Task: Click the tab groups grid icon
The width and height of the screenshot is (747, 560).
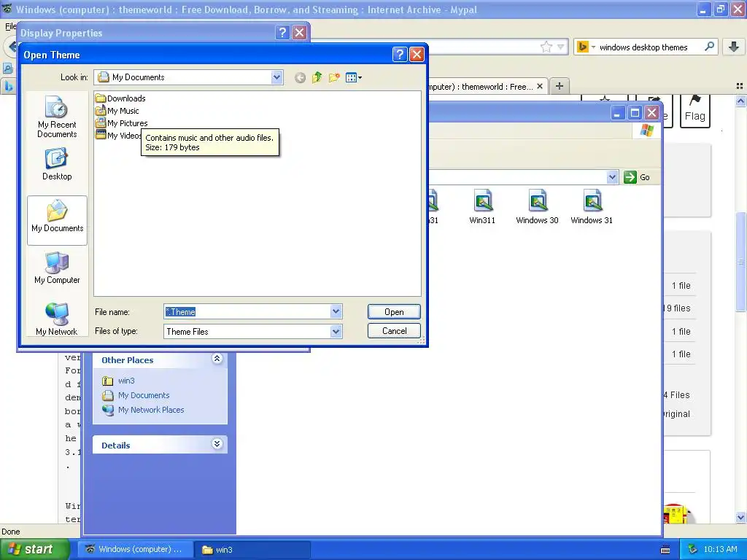Action: [x=740, y=86]
